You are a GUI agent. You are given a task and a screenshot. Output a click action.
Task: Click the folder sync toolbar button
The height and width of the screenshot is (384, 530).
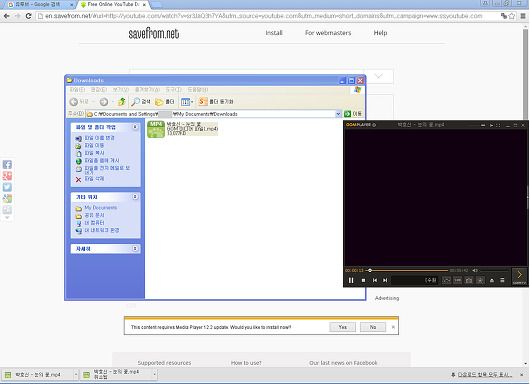(216, 101)
